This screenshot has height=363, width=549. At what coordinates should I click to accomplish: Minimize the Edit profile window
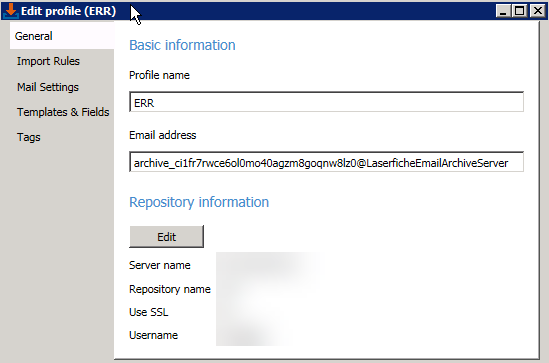(503, 11)
